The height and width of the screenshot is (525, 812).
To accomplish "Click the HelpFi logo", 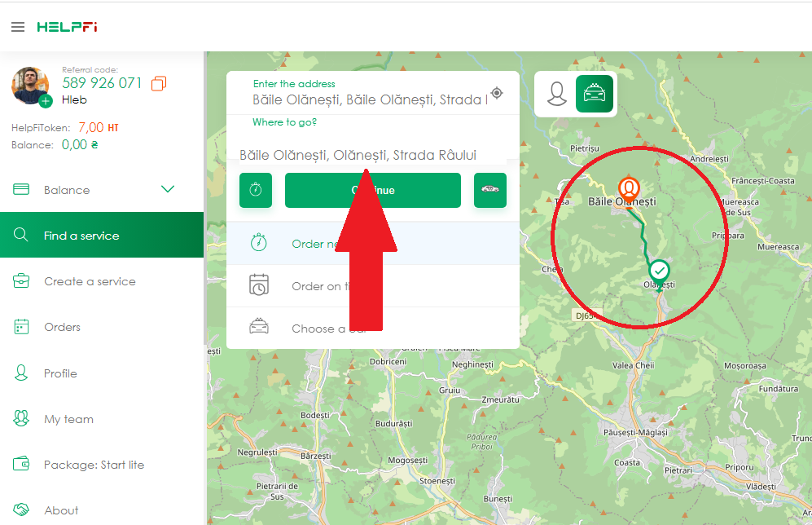I will pyautogui.click(x=67, y=27).
